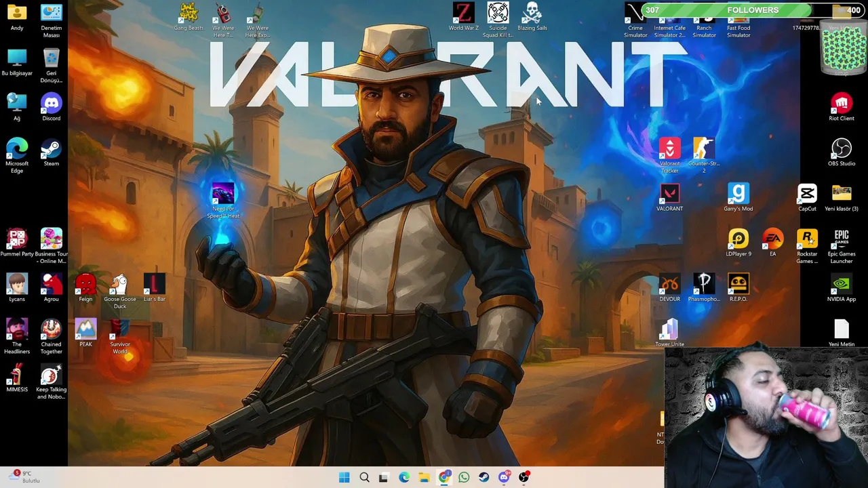Open the PEAK game shortcut
Viewport: 868px width, 488px height.
(85, 333)
